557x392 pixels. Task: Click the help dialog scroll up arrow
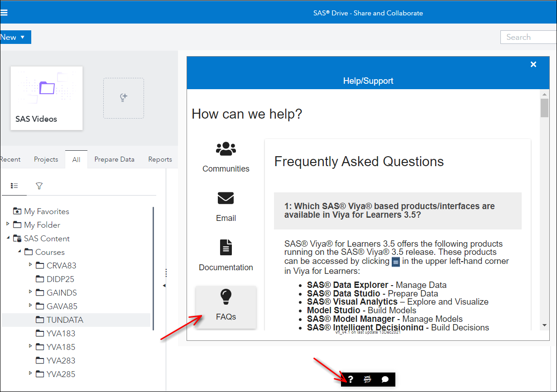pos(545,94)
